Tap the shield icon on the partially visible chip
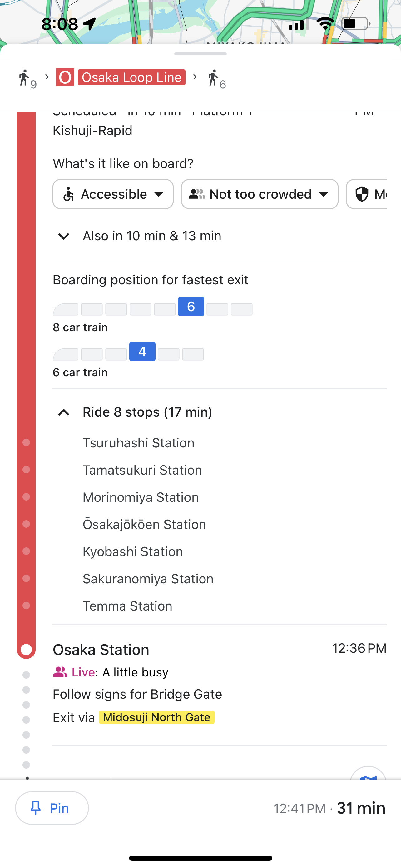 362,194
